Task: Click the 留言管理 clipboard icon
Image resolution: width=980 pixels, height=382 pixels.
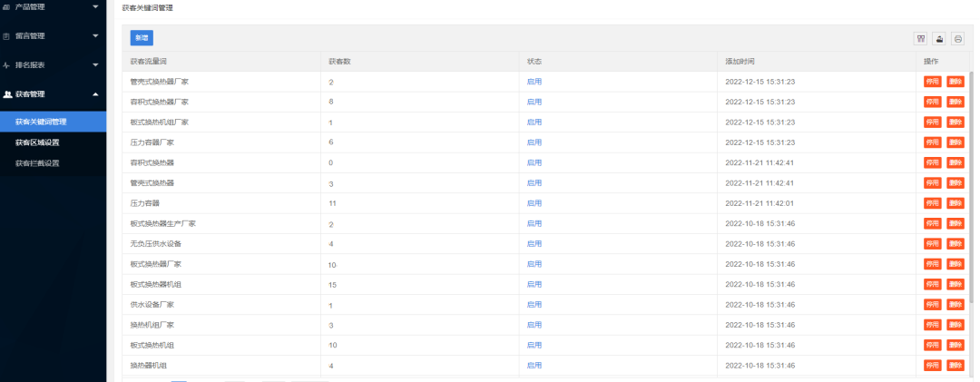Action: (x=7, y=36)
